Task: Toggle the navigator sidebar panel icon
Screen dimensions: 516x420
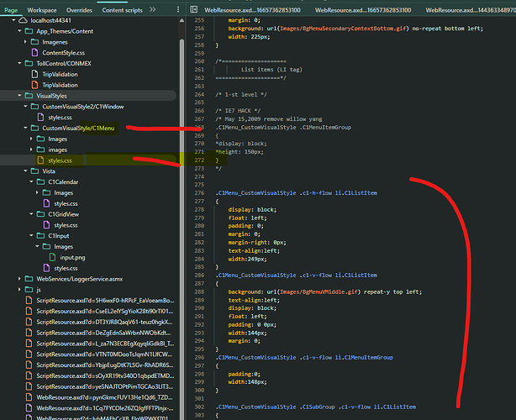Action: (194, 9)
